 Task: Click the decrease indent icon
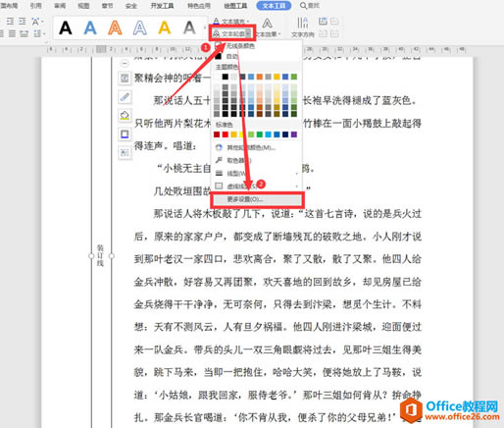11,22
